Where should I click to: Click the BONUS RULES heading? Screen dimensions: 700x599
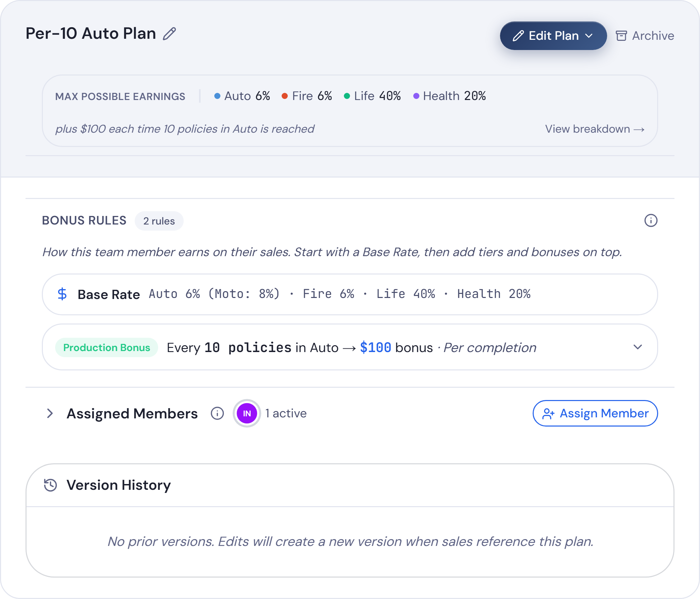84,220
